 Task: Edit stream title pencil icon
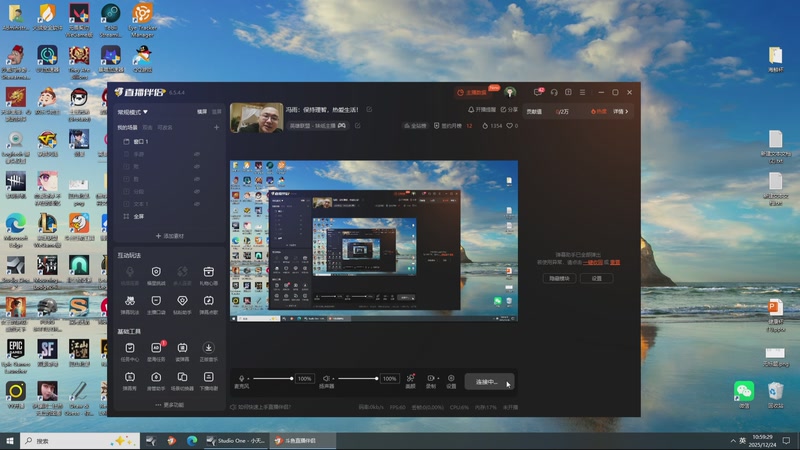pos(369,109)
